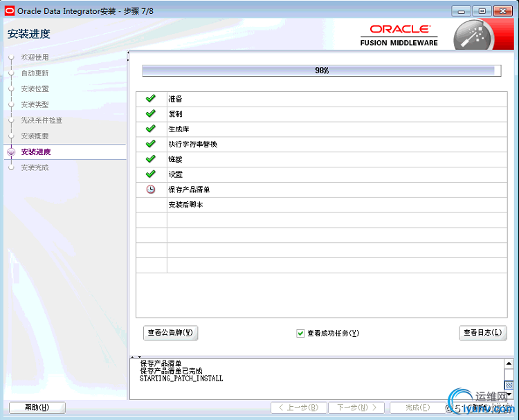Click the 完成(F) button
This screenshot has width=519, height=420.
click(418, 408)
